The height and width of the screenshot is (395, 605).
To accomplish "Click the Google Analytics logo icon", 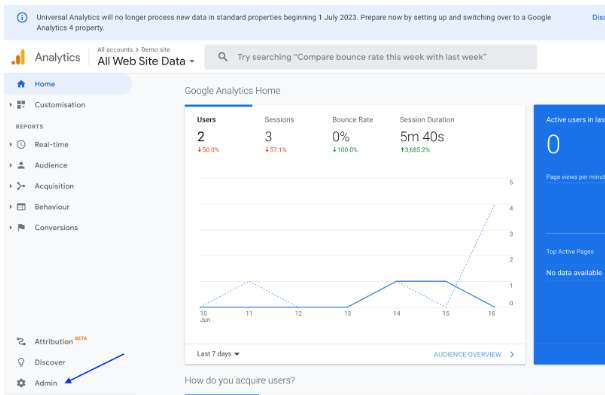I will pos(18,57).
